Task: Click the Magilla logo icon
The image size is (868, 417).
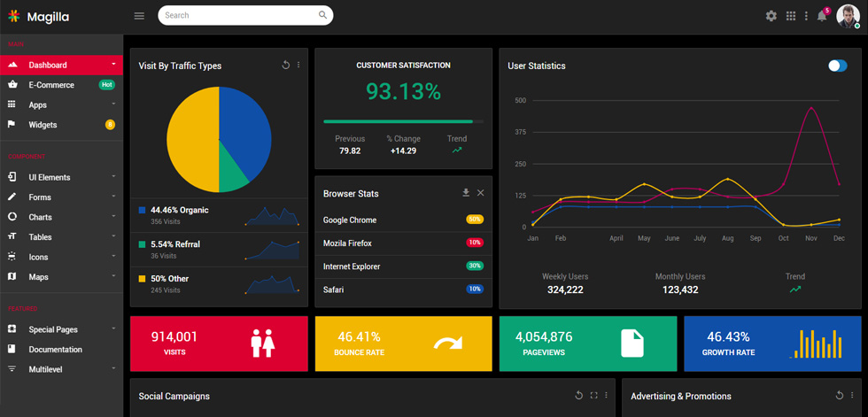Action: pos(14,17)
